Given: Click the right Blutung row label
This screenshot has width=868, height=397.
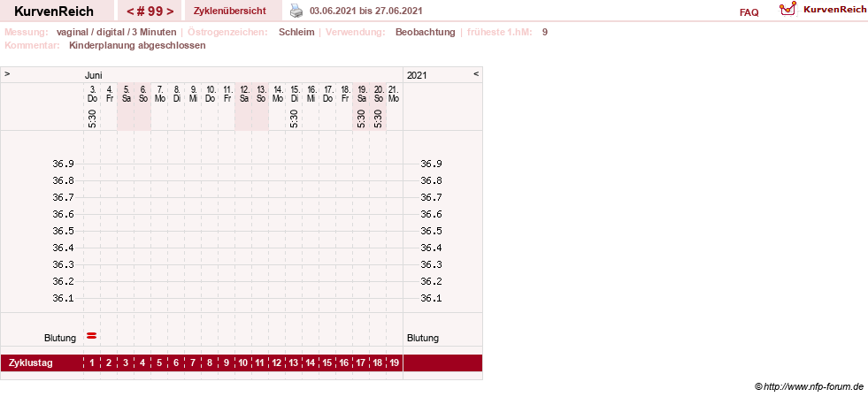Looking at the screenshot, I should (x=423, y=338).
